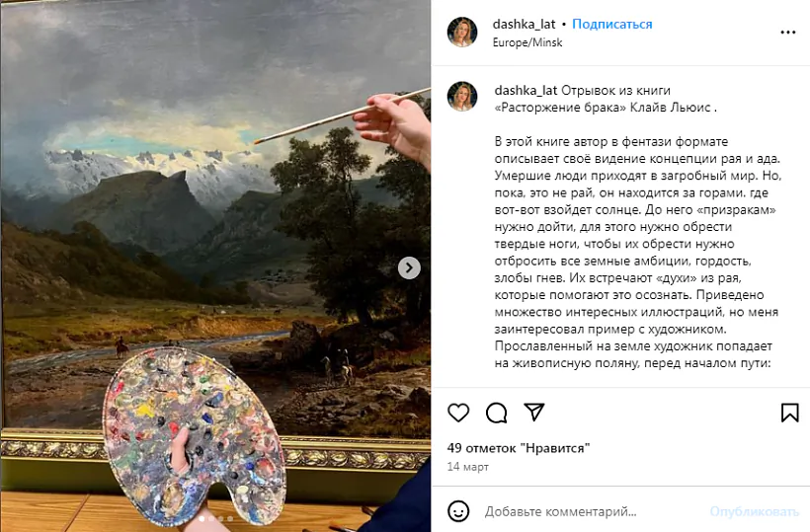Open comments with the speech bubble icon
This screenshot has width=810, height=532.
(497, 413)
